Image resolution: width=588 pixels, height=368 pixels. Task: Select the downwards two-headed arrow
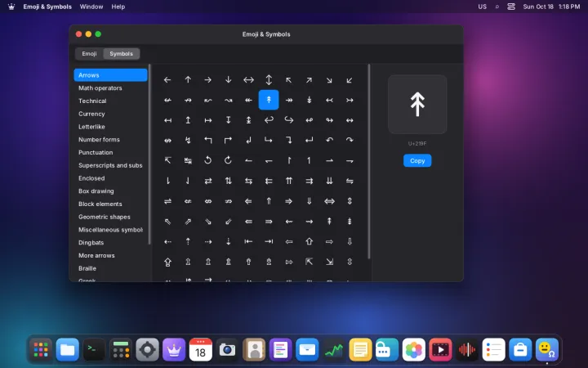tap(310, 100)
